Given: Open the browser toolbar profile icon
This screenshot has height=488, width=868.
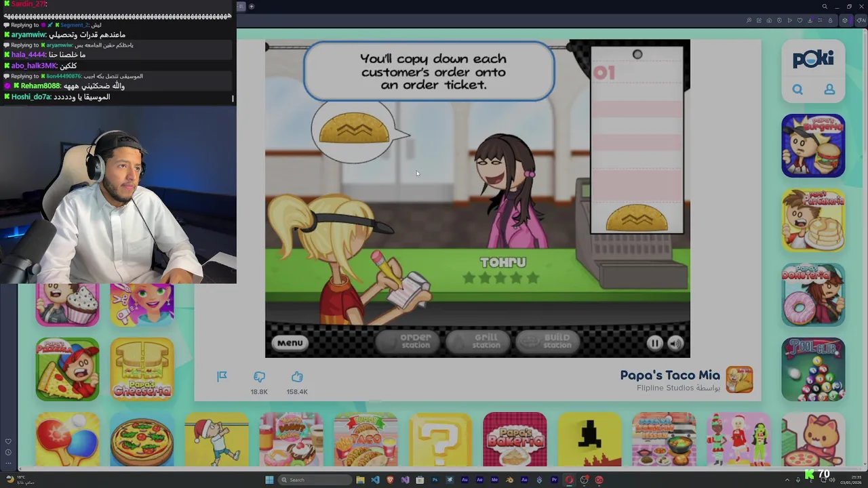Looking at the screenshot, I should tap(830, 20).
